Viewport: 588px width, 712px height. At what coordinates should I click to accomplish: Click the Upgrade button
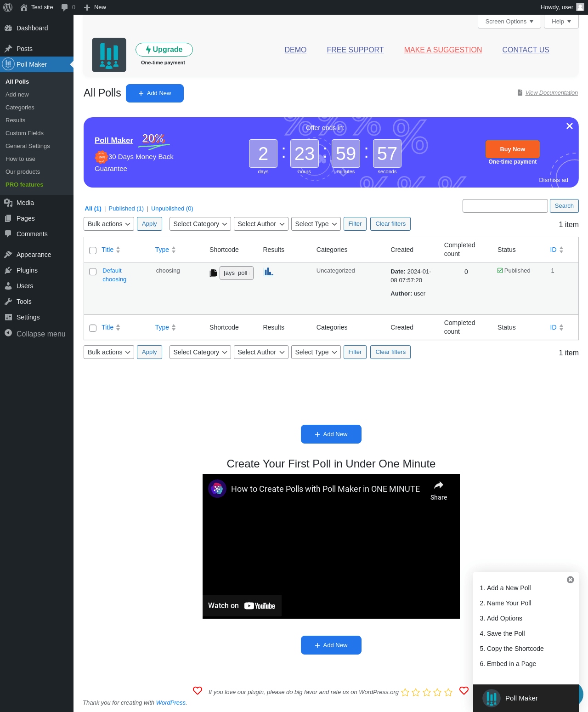pos(164,50)
